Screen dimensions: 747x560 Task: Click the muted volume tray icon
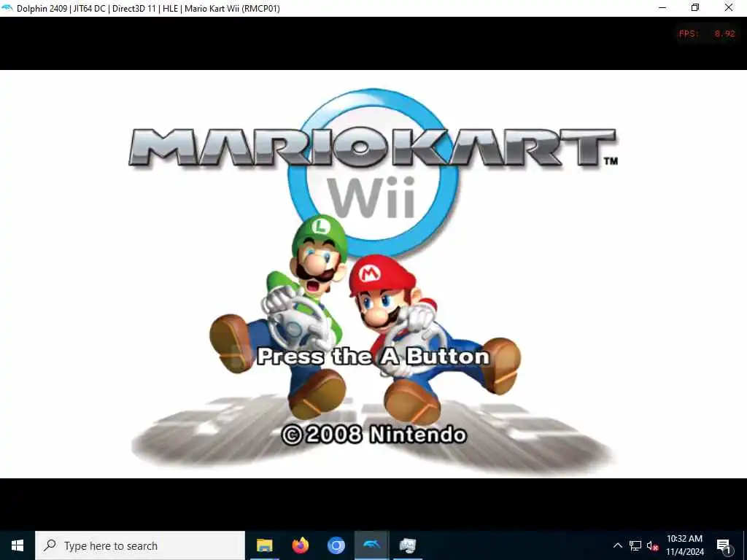click(x=652, y=545)
